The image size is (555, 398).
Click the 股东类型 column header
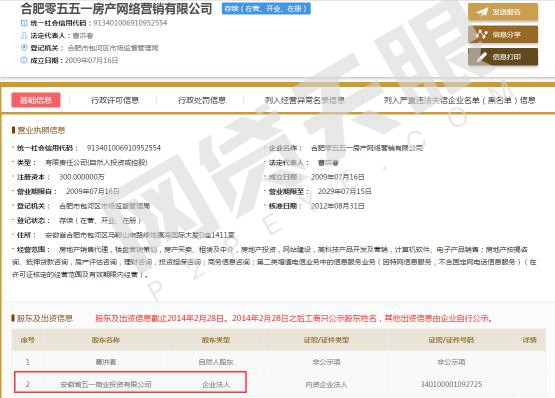point(216,340)
